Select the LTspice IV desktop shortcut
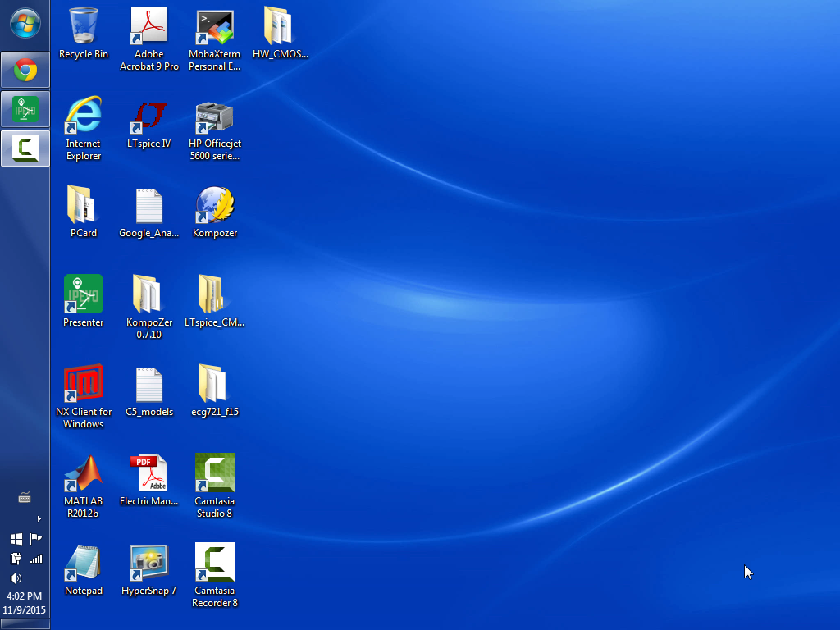840x630 pixels. tap(149, 118)
